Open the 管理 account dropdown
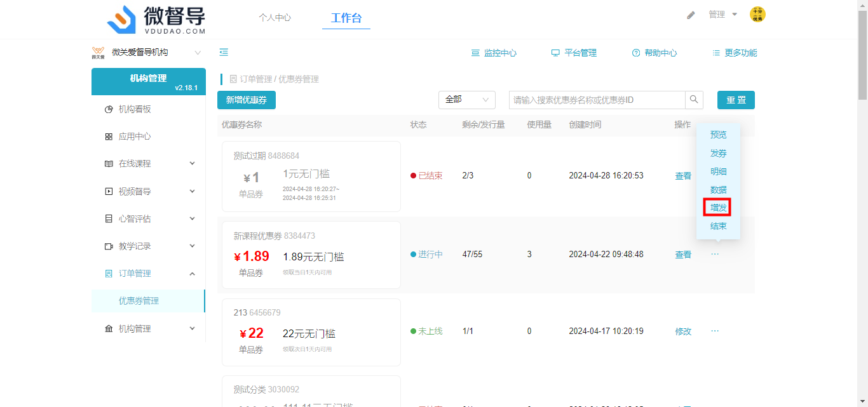Viewport: 868px width, 407px height. [x=723, y=15]
